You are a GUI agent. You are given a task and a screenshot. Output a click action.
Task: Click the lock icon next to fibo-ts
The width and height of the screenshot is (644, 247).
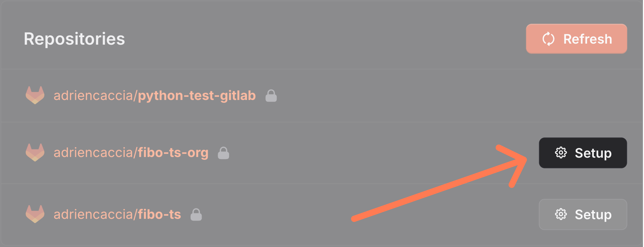click(196, 215)
